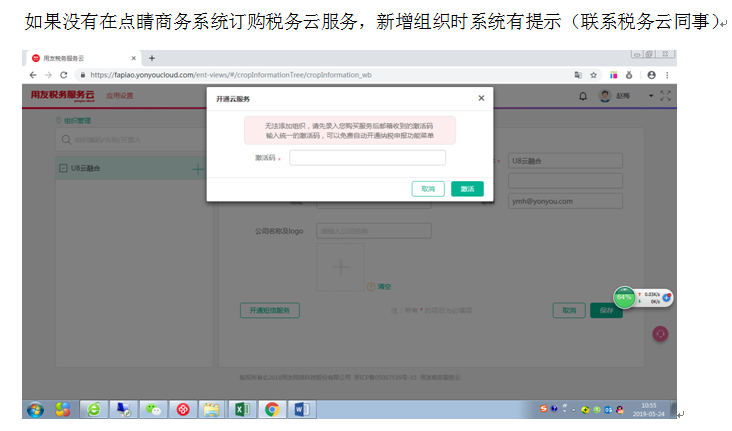This screenshot has height=431, width=732.
Task: Click the organization search box
Action: pos(132,140)
